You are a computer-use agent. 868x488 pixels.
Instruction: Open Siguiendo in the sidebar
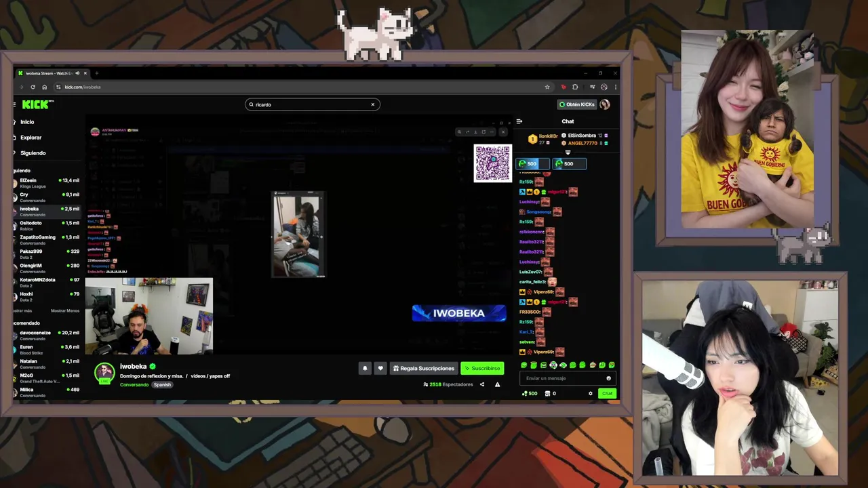coord(33,153)
